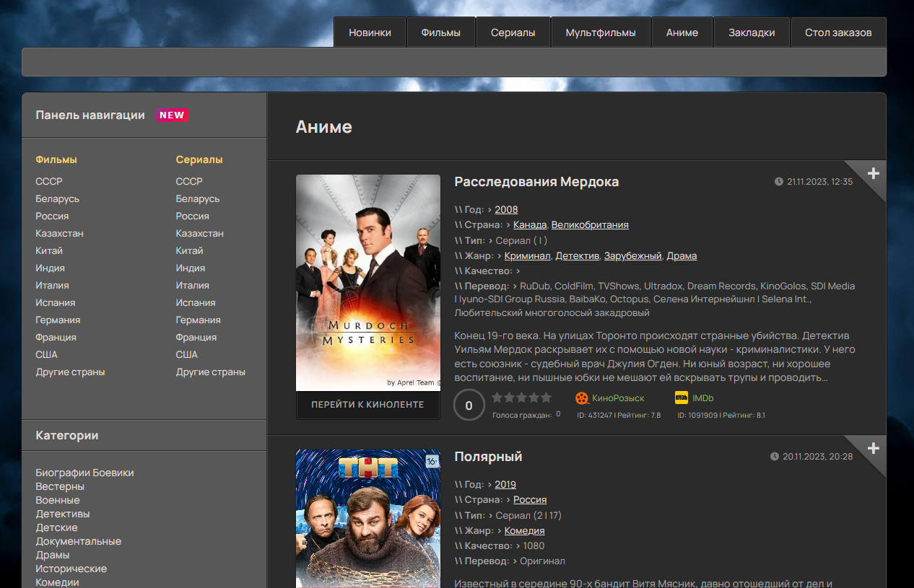Click the clock icon beside 20.11.2023, 20:28
Viewport: 914px width, 588px height.
pyautogui.click(x=775, y=457)
